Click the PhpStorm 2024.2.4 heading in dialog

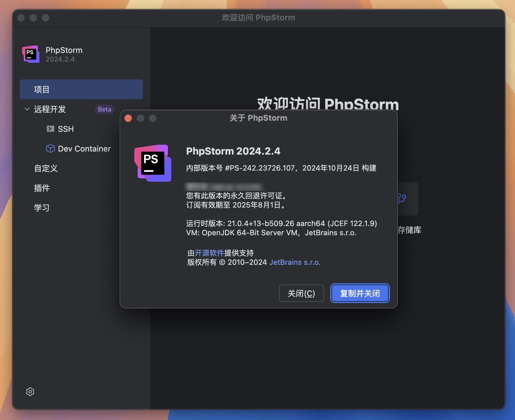coord(233,151)
